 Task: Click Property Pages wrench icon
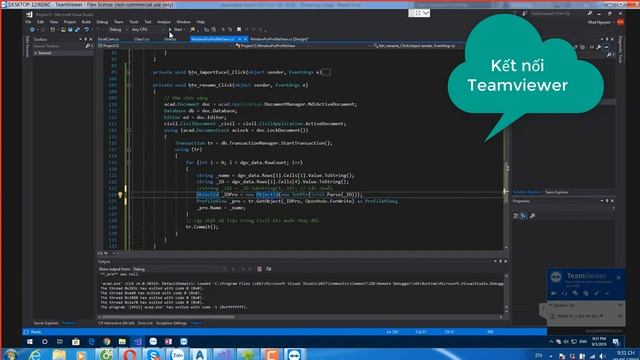pyautogui.click(x=532, y=216)
